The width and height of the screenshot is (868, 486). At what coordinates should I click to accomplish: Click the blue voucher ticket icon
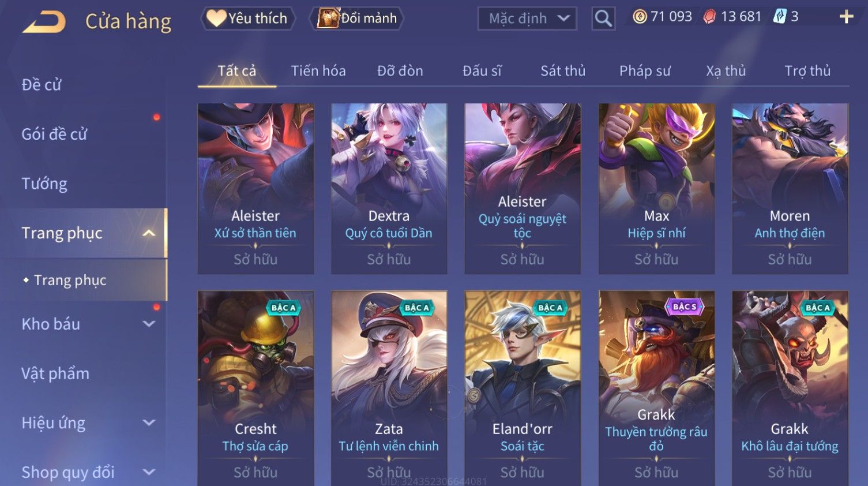(780, 17)
